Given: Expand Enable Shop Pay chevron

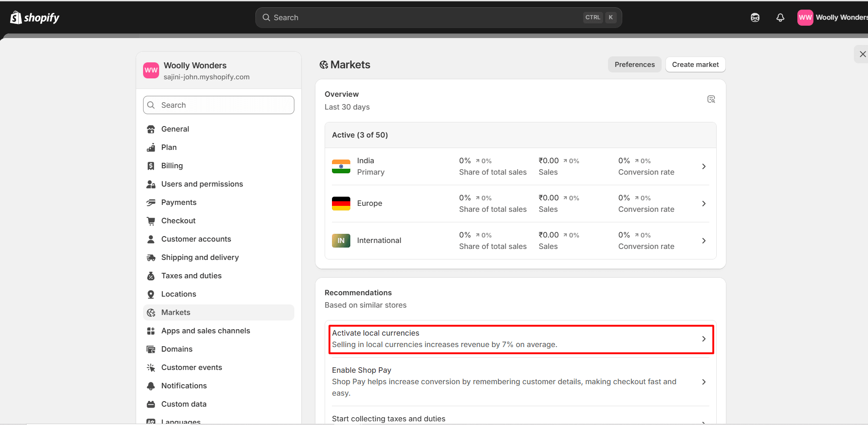Looking at the screenshot, I should 704,382.
